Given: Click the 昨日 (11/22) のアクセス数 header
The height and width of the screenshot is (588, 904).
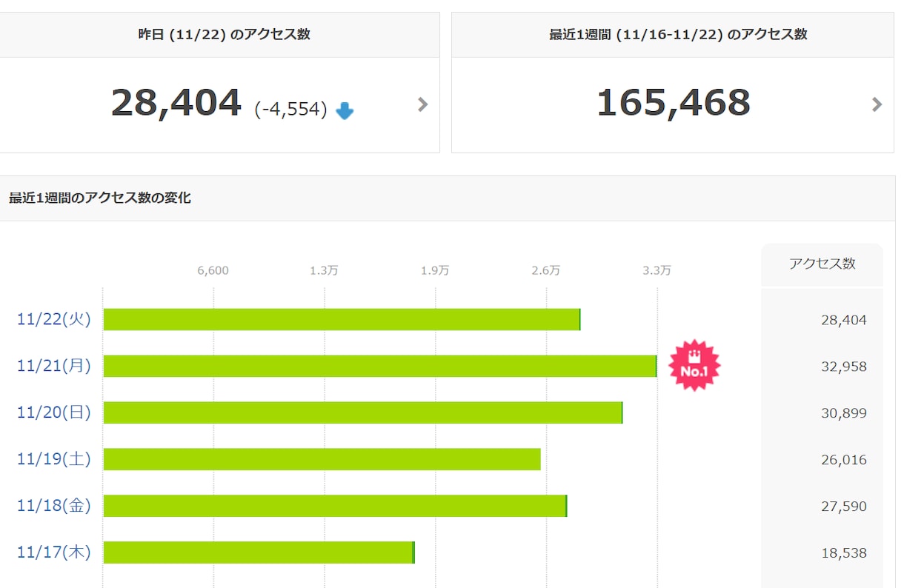Looking at the screenshot, I should point(225,35).
